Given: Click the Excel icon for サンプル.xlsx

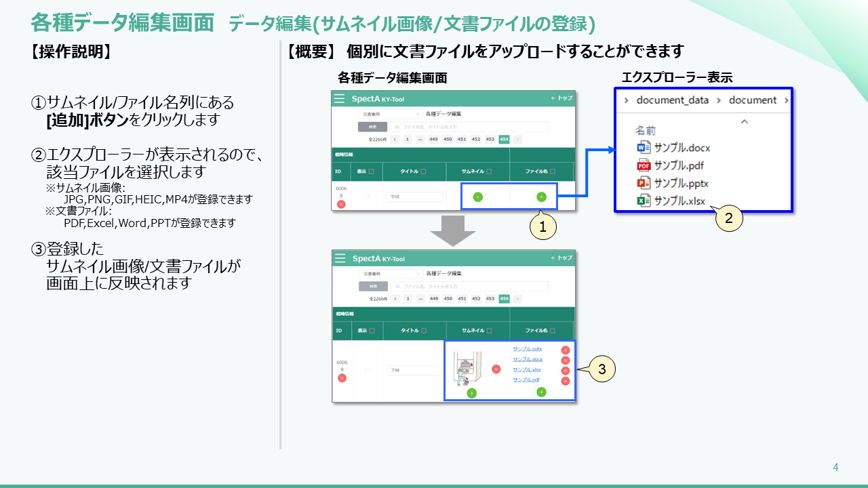Looking at the screenshot, I should [644, 201].
